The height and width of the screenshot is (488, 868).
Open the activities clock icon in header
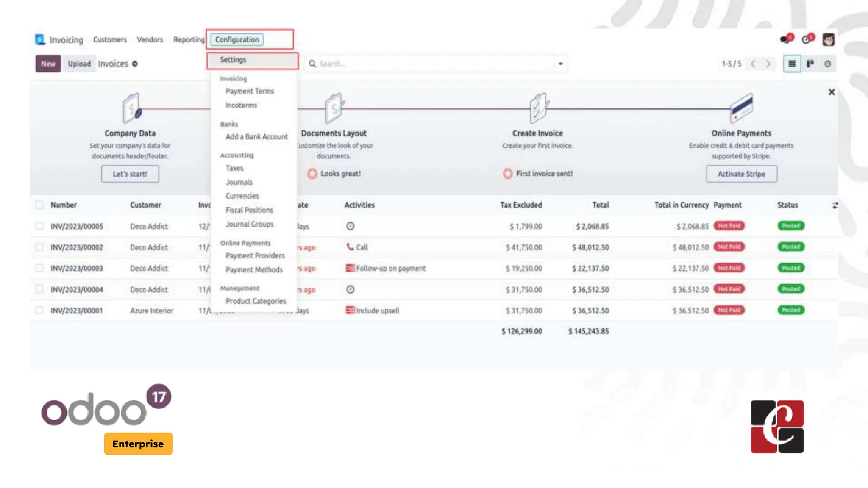point(806,39)
